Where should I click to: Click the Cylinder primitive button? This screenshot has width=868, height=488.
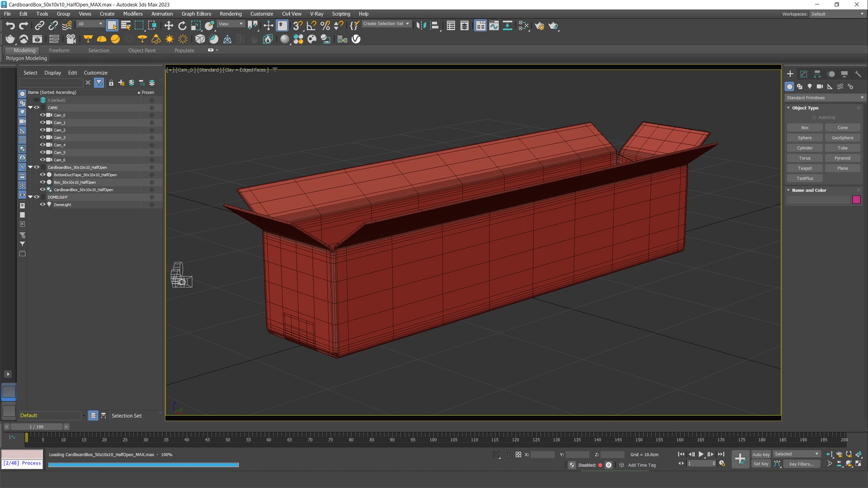click(x=805, y=148)
